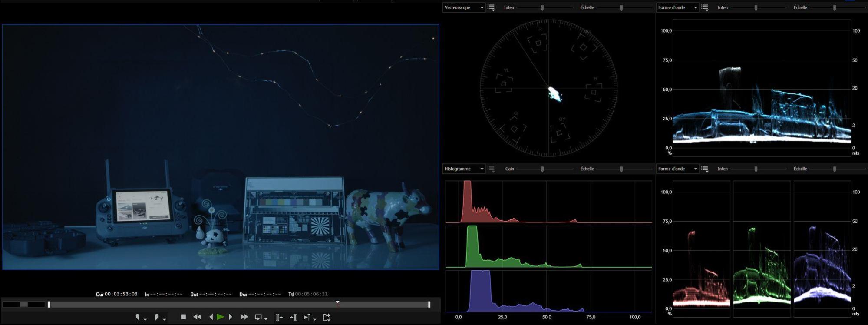Click the Fast Forward double-arrow button

coord(244,317)
